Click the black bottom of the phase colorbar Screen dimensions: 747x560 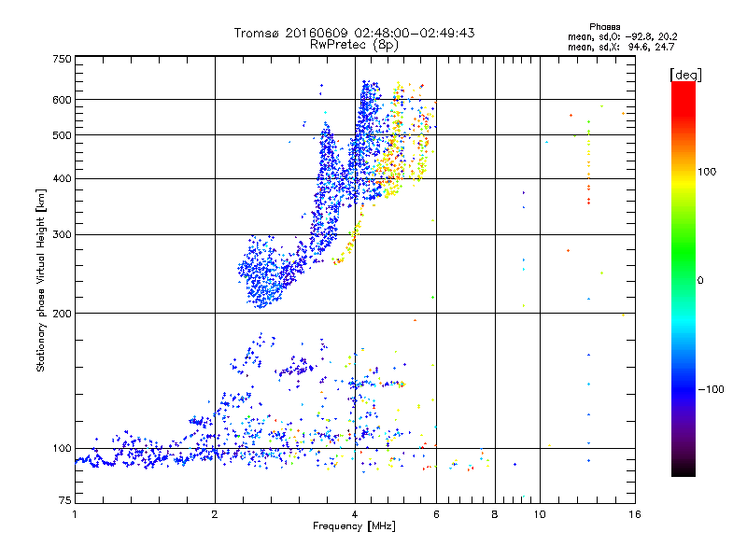click(684, 469)
